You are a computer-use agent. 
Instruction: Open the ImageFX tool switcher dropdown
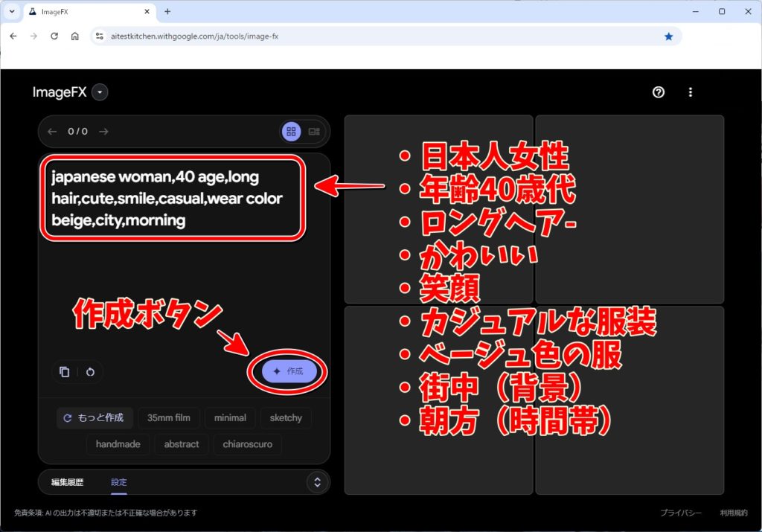[101, 92]
